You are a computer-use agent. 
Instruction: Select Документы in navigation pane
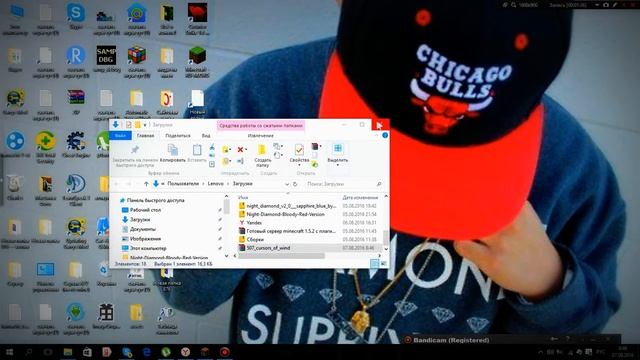coord(142,229)
